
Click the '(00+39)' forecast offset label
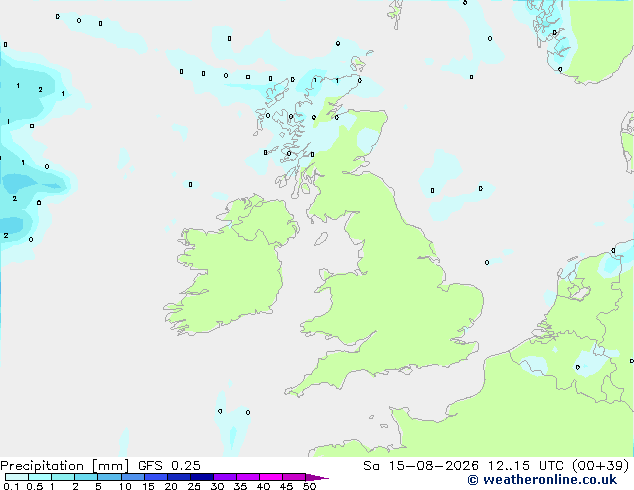pyautogui.click(x=600, y=466)
